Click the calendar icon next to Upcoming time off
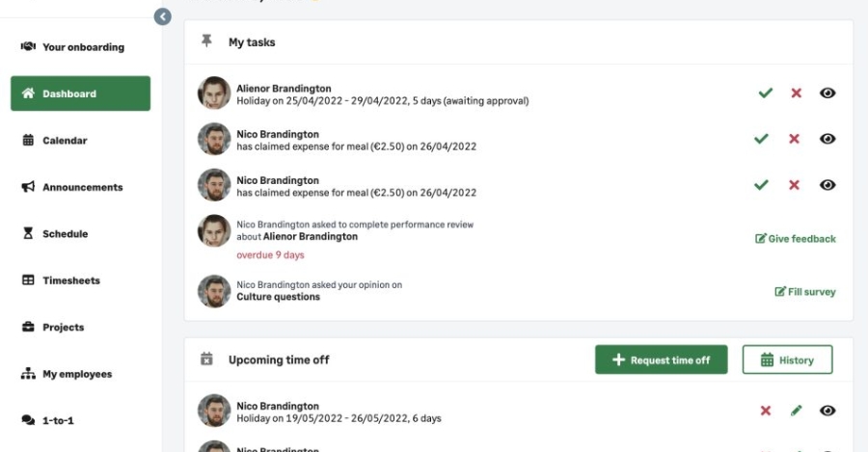Screen dimensions: 868x452 point(206,359)
